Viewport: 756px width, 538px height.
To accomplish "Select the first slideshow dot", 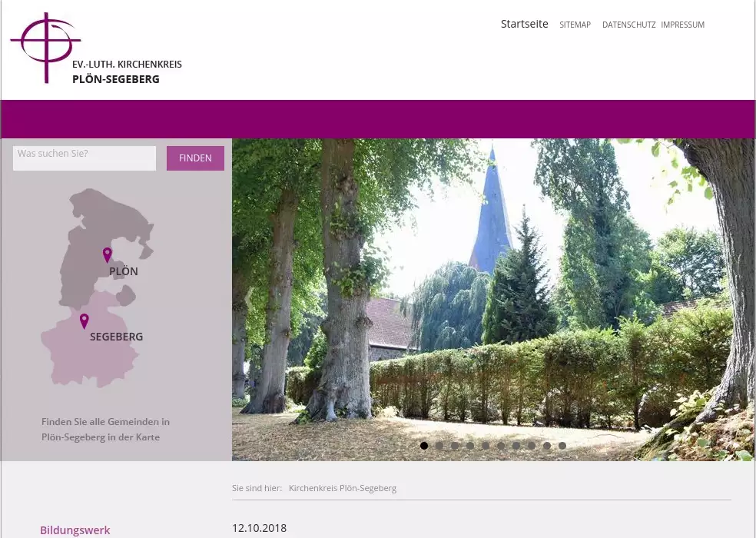I will 424,446.
